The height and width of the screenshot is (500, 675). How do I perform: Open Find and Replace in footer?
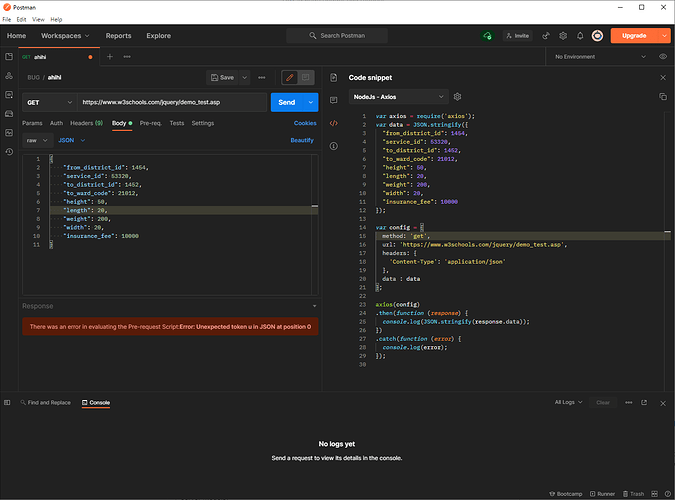45,403
